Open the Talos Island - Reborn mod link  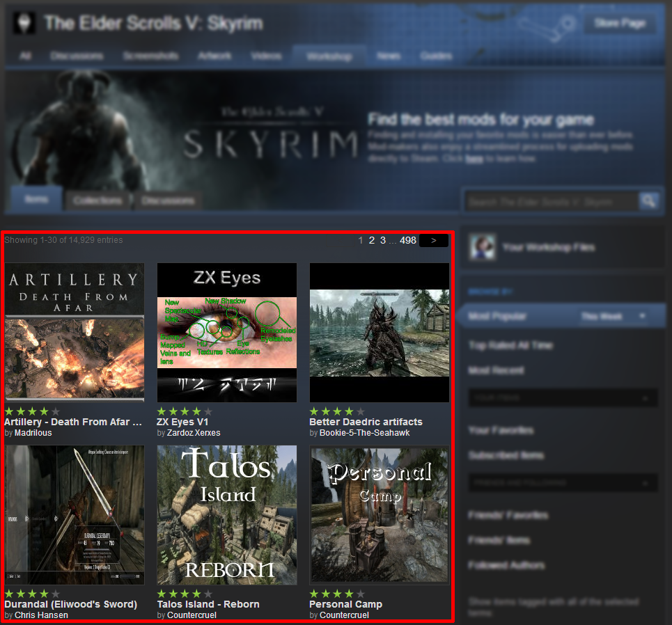[208, 604]
